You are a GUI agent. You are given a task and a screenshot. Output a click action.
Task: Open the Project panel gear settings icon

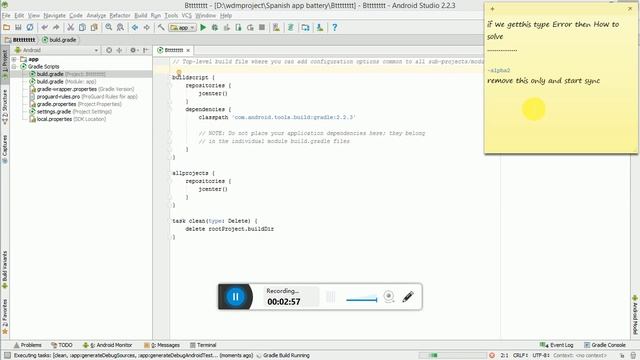pyautogui.click(x=133, y=50)
